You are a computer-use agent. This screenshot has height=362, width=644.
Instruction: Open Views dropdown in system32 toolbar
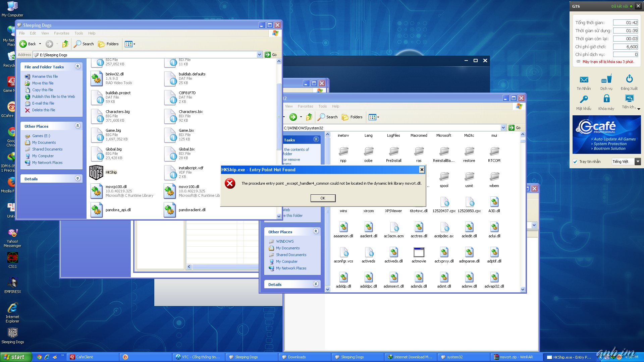[374, 117]
